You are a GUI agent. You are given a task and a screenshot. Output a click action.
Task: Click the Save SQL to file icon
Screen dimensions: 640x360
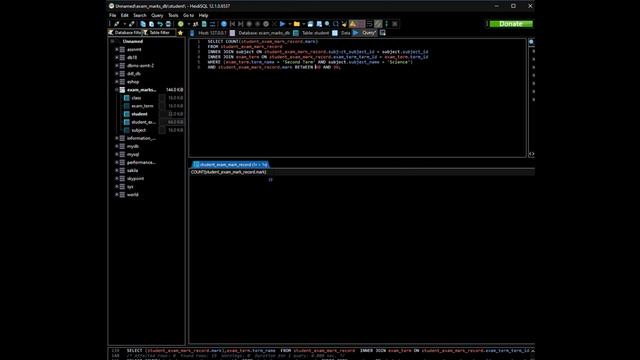310,24
